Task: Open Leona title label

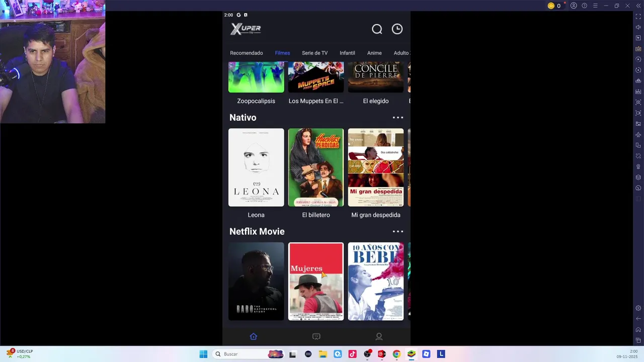Action: point(256,215)
